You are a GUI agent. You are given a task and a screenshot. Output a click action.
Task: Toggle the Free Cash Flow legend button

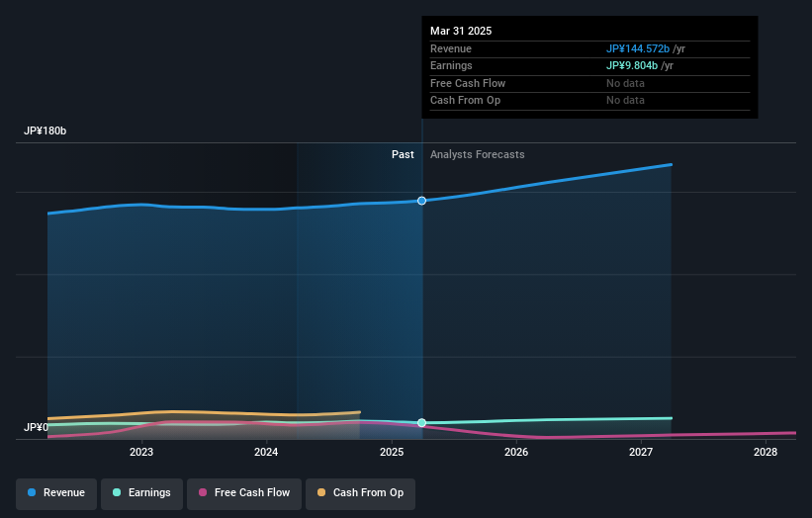[x=244, y=493]
